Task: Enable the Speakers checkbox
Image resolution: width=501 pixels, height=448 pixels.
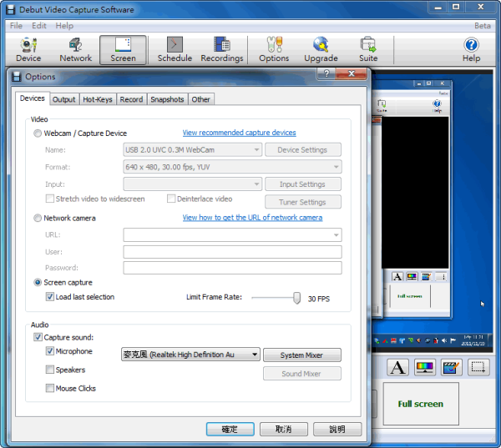Action: [x=50, y=370]
